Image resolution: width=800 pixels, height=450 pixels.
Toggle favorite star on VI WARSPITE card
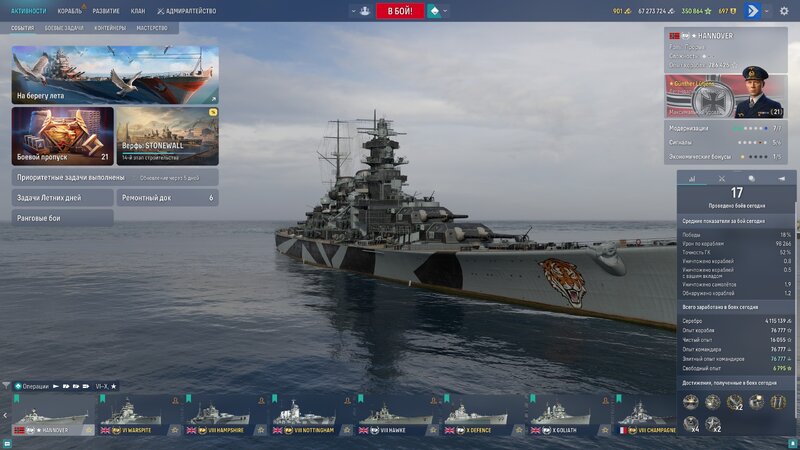(x=175, y=430)
